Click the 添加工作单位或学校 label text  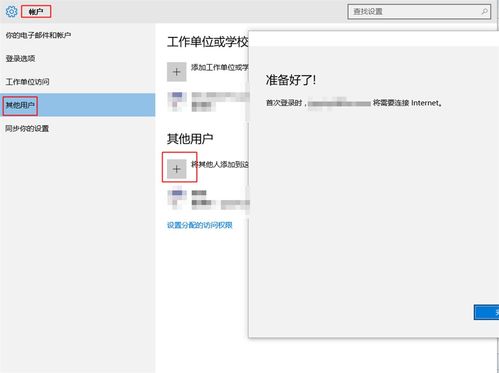click(x=220, y=68)
